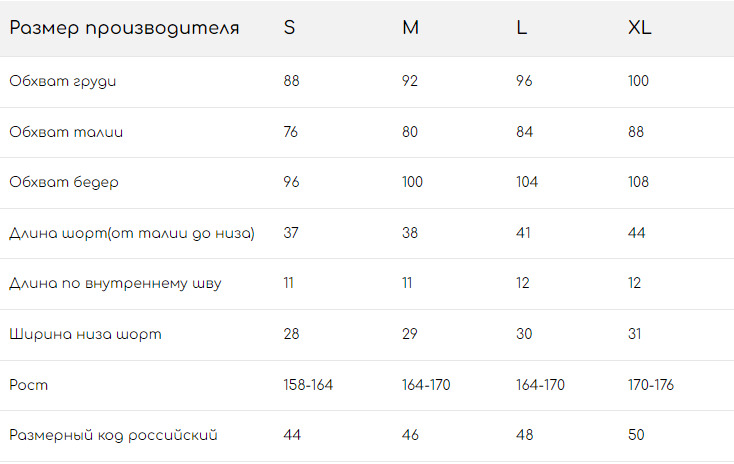Select the 158-164 height cell

[308, 385]
